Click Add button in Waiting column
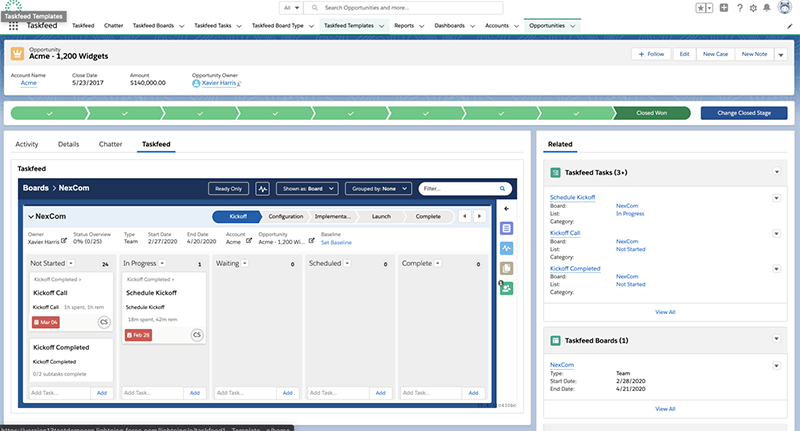The height and width of the screenshot is (431, 800). point(288,393)
